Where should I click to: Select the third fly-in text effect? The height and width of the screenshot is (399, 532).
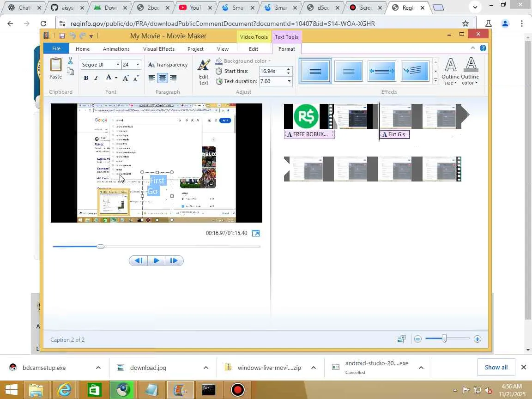coord(382,71)
